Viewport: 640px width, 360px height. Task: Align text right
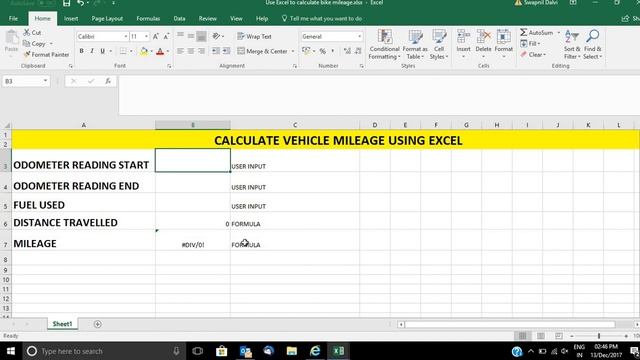pos(201,51)
